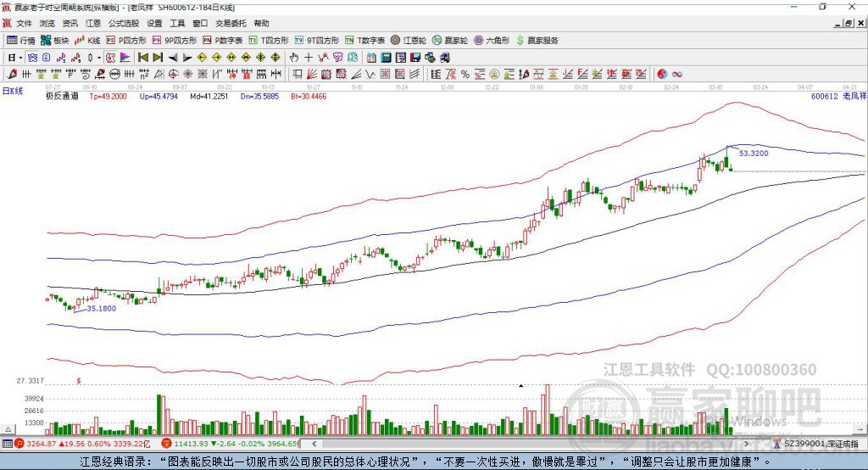Jump to last bar with skip-forward icon

point(158,58)
